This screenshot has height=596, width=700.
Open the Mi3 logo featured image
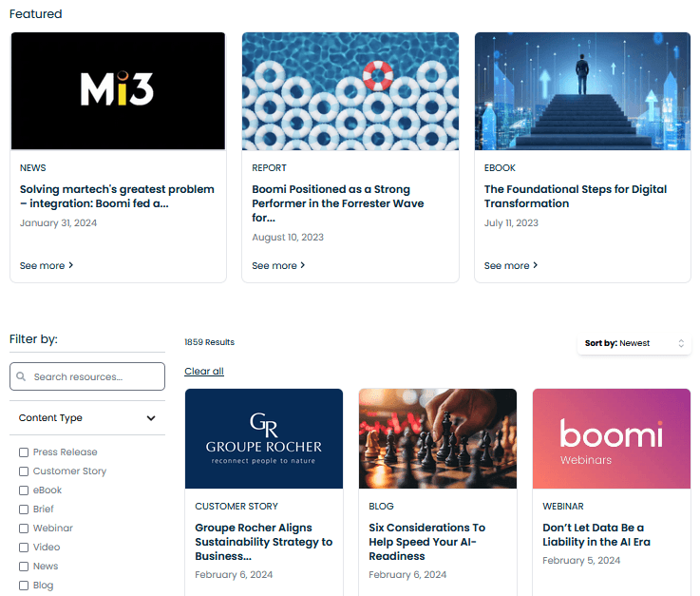[x=118, y=91]
